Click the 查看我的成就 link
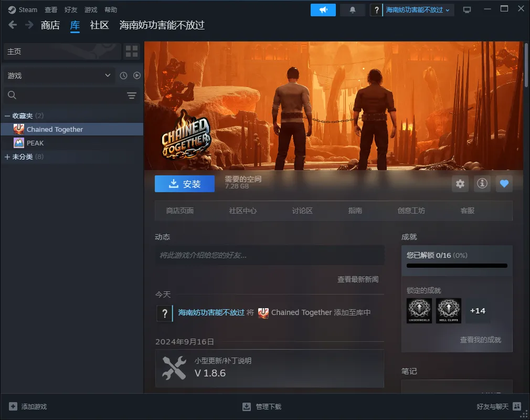 [480, 340]
